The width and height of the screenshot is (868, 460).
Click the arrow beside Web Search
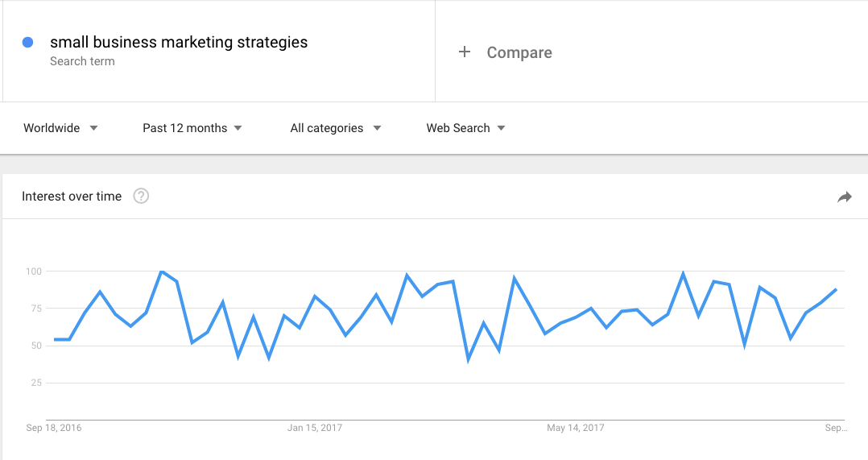501,128
